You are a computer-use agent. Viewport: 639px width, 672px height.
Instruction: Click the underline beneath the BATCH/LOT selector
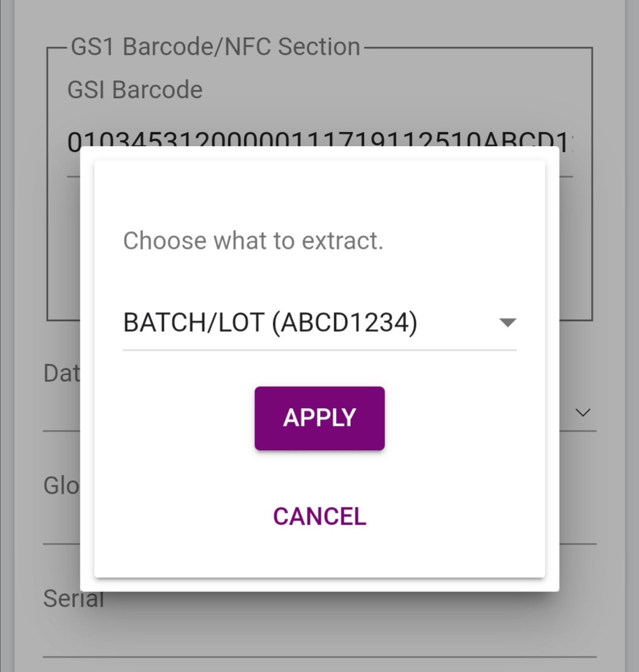319,351
